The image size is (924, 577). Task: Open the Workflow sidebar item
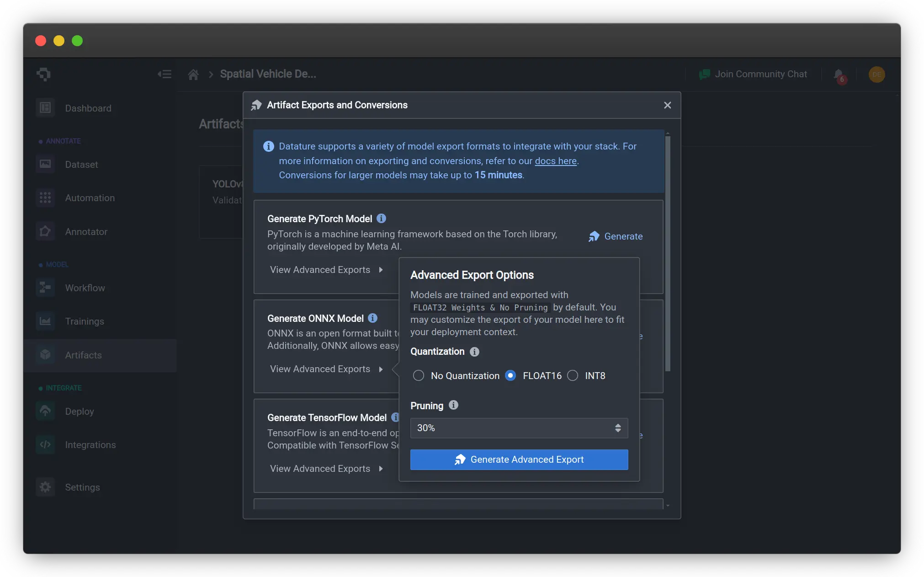[85, 288]
